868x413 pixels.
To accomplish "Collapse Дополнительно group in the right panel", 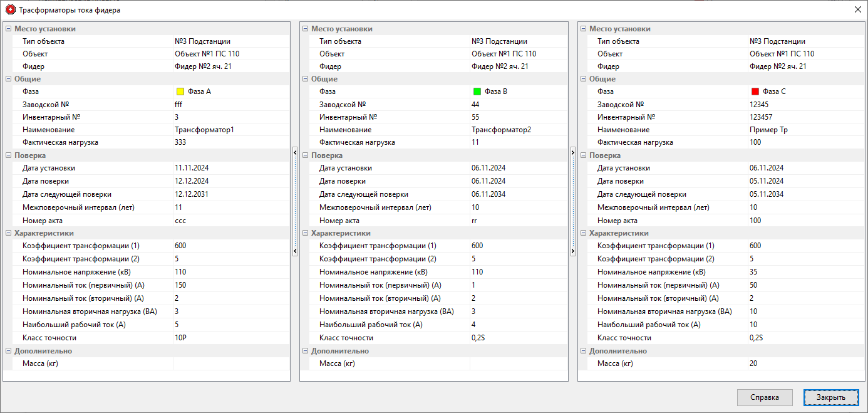I will point(583,351).
